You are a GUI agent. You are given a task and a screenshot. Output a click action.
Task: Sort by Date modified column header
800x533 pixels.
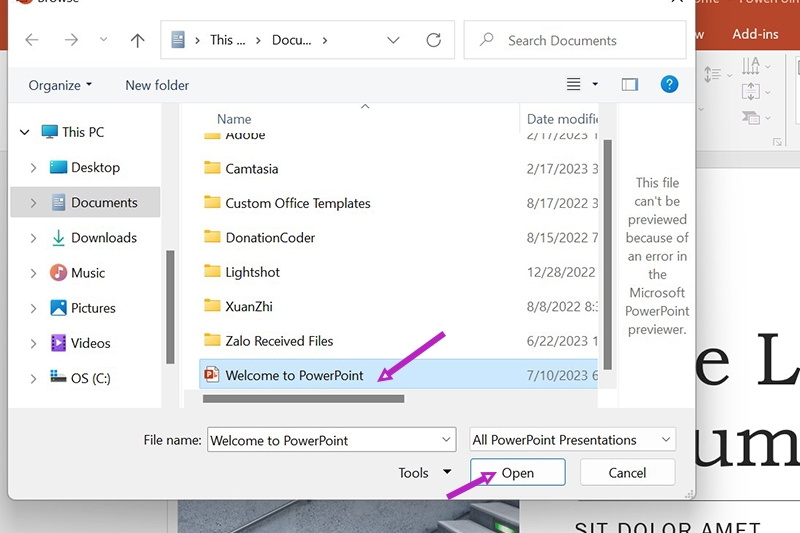coord(562,119)
